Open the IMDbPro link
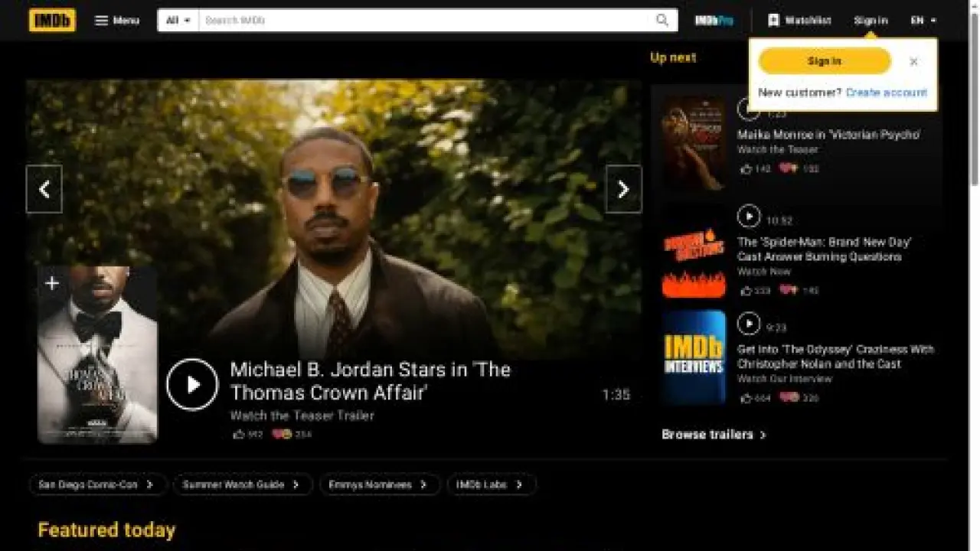 (714, 21)
